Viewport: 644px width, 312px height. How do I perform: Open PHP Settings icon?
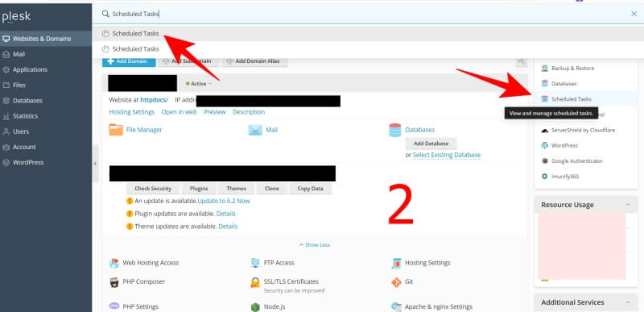pos(114,306)
